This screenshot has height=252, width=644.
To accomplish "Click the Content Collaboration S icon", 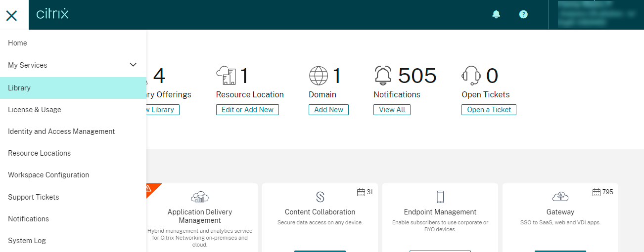I will [x=320, y=197].
